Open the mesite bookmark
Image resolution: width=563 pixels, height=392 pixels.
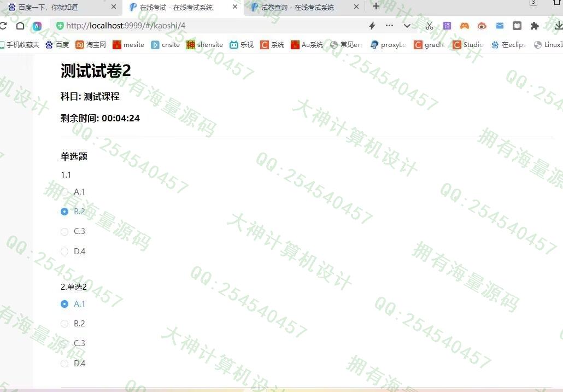[x=128, y=44]
